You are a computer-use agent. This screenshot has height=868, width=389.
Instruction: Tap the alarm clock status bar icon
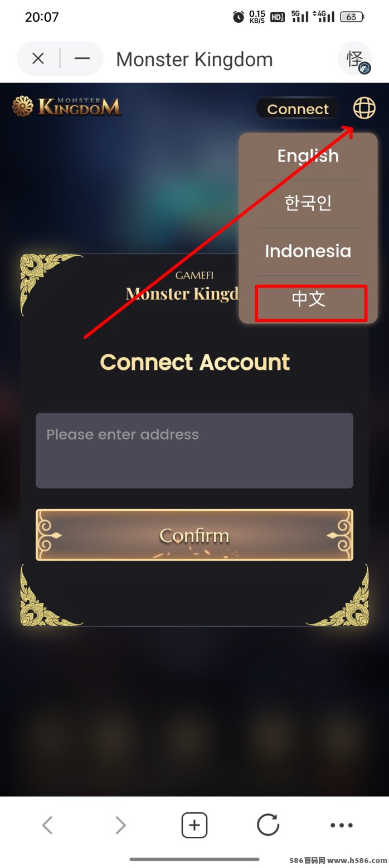point(238,17)
